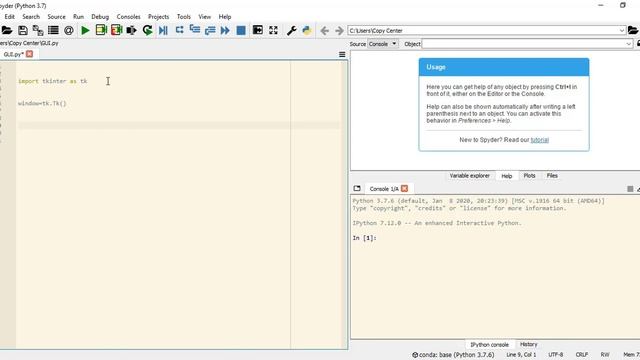Viewport: 640px width, 360px height.
Task: Run selection or current line
Action: coord(131,30)
